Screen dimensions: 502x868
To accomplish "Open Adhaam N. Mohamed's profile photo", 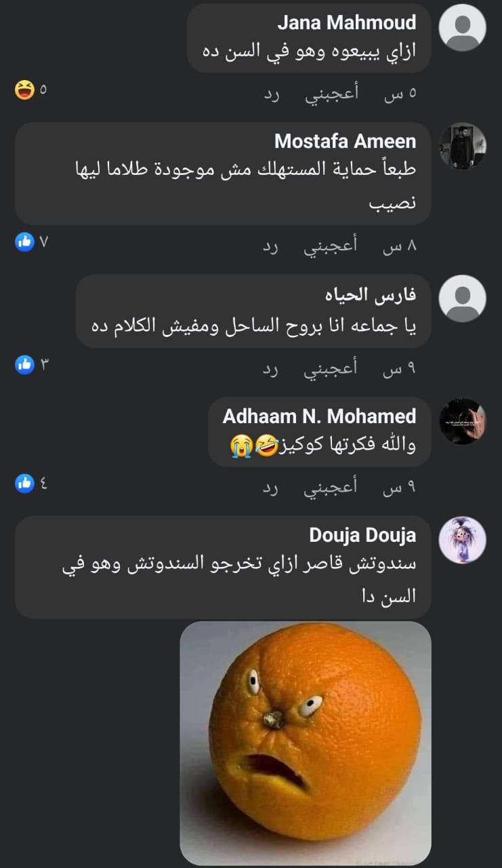I will pos(463,421).
